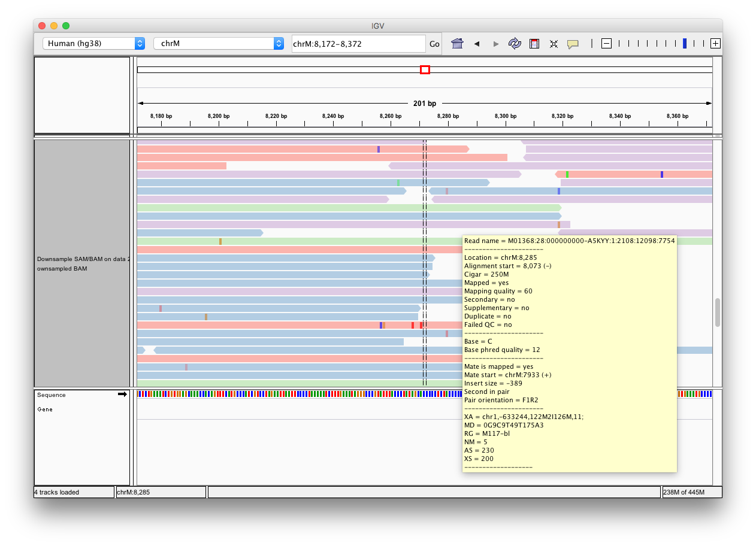
Task: Click the 8,180 bp ruler label
Action: [161, 116]
